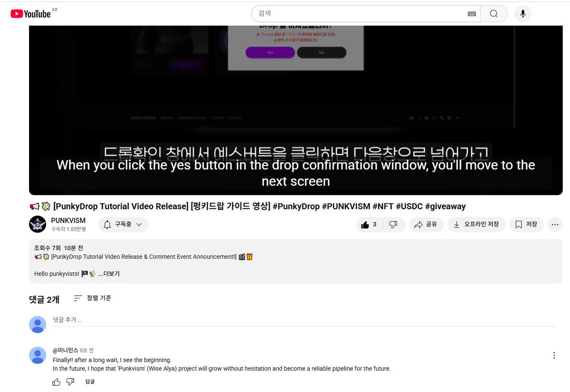570x392 pixels.
Task: Like the video with thumbs-up button
Action: tap(369, 224)
